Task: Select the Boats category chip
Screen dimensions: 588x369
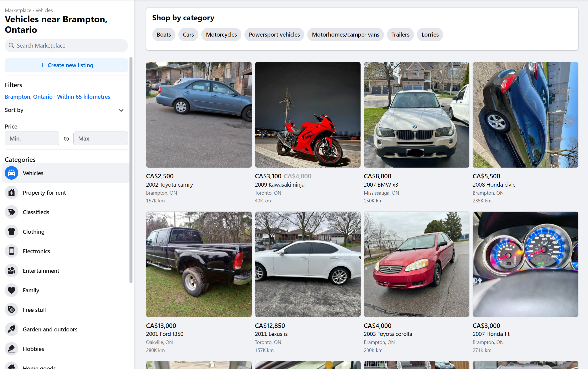Action: click(164, 35)
